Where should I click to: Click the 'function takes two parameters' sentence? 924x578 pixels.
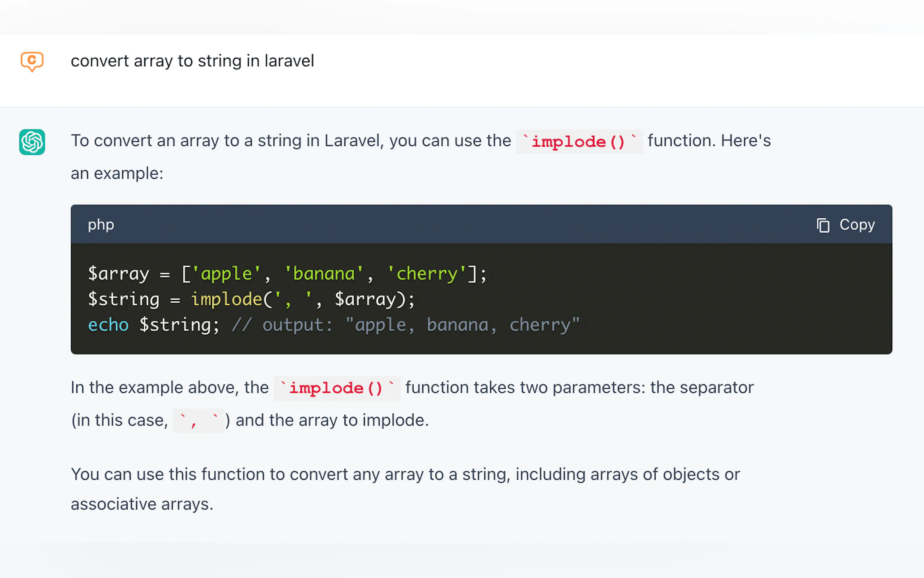pyautogui.click(x=579, y=388)
